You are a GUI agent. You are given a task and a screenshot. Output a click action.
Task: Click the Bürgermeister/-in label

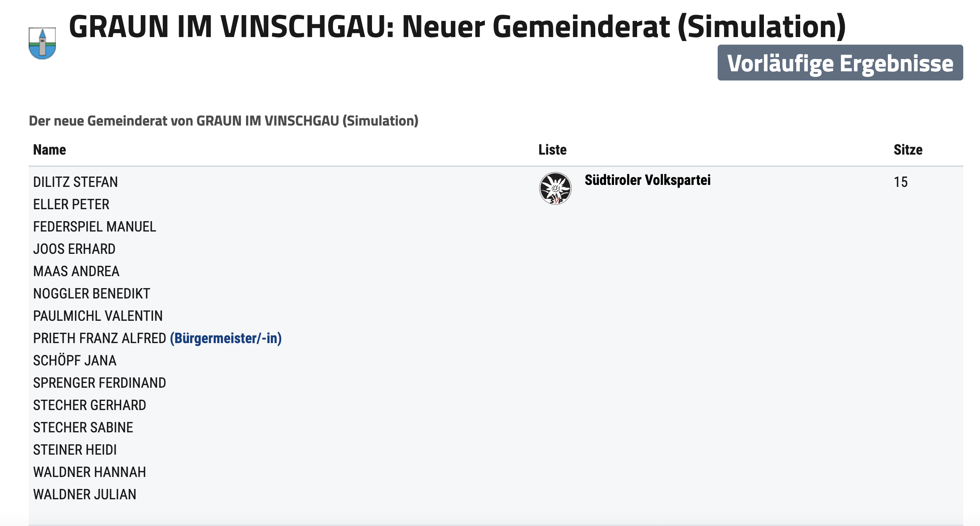[x=226, y=338]
